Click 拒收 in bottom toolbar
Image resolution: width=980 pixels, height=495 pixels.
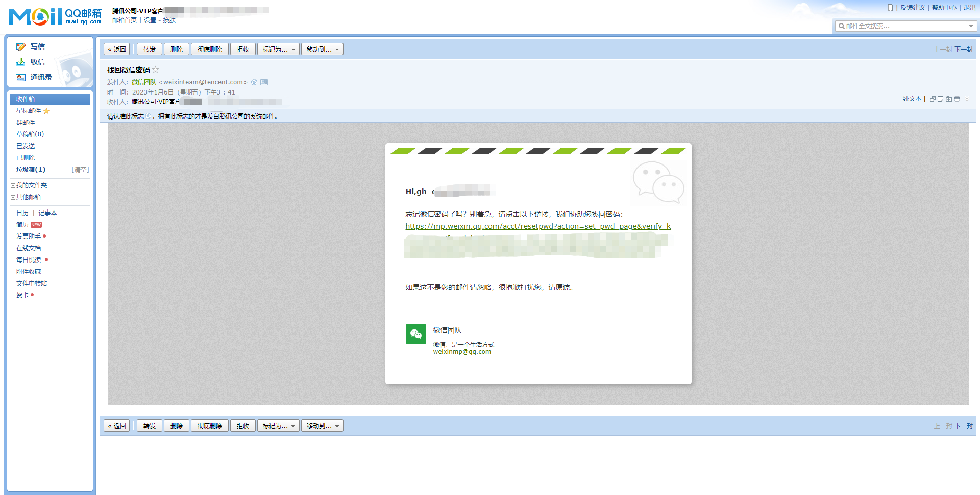coord(243,426)
